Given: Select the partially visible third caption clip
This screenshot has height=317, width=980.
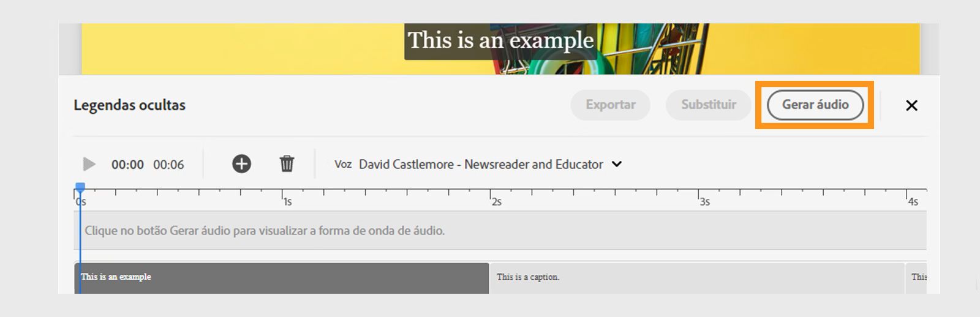Looking at the screenshot, I should coord(917,277).
